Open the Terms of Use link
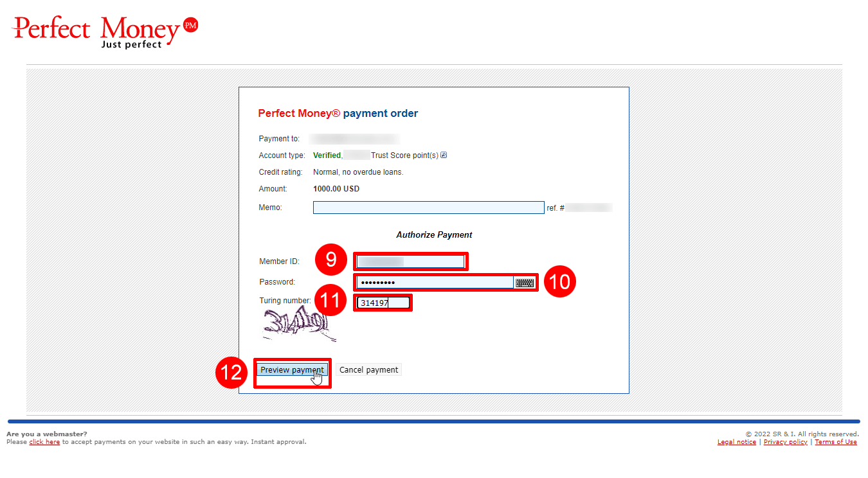The width and height of the screenshot is (868, 478). pos(835,442)
